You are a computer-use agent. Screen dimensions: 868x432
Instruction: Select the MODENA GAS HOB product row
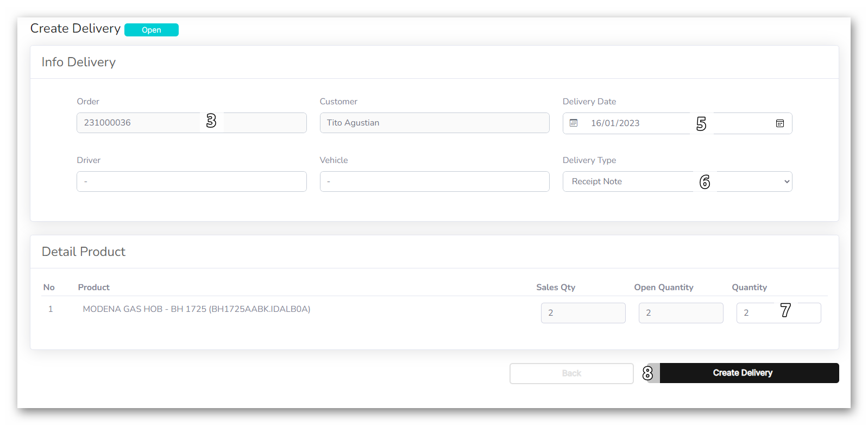pyautogui.click(x=196, y=309)
